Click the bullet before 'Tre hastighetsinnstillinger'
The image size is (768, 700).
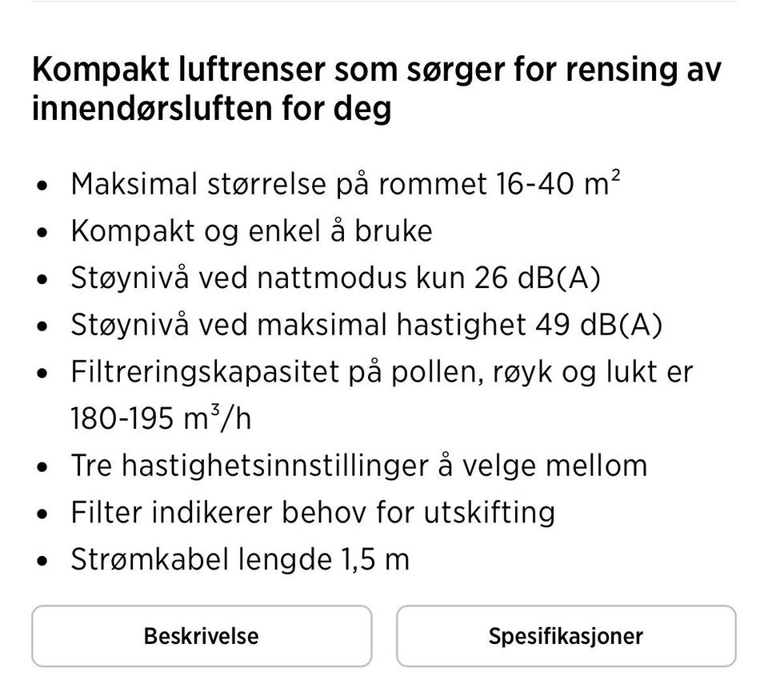tap(43, 467)
